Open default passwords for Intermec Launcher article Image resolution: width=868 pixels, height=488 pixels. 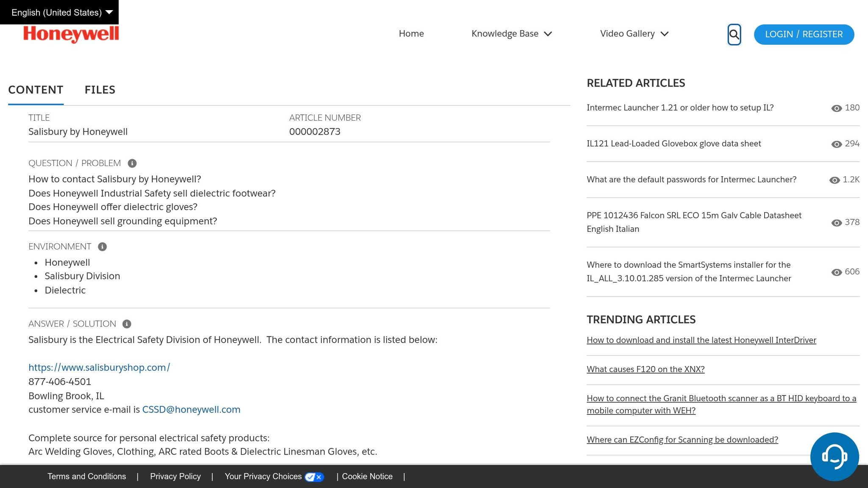(691, 180)
